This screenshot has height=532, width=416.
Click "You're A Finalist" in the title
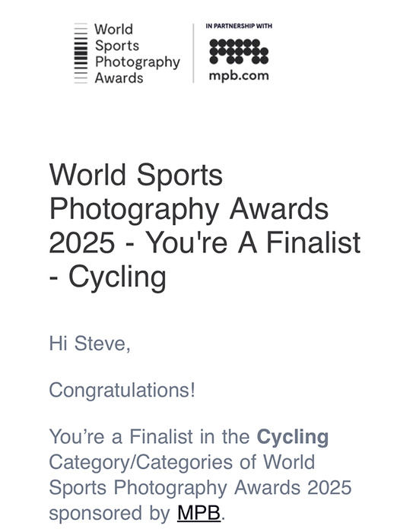(254, 242)
